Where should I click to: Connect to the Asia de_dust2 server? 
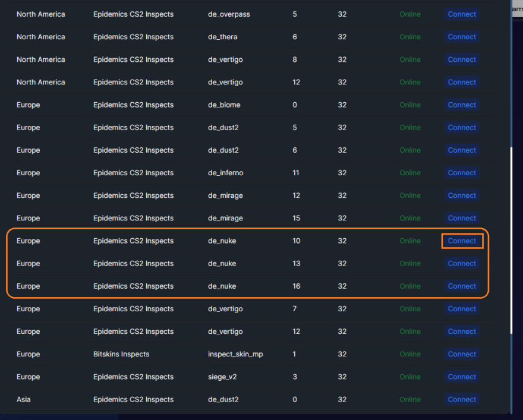tap(462, 399)
